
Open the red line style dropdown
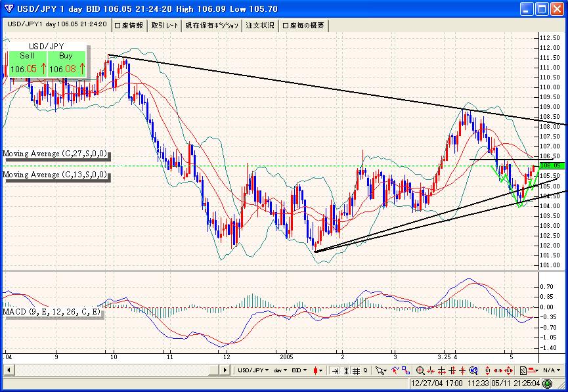click(534, 370)
